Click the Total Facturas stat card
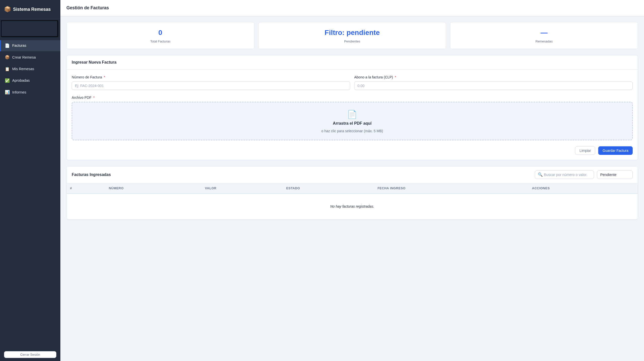Viewport: 644px width, 361px height. (160, 35)
